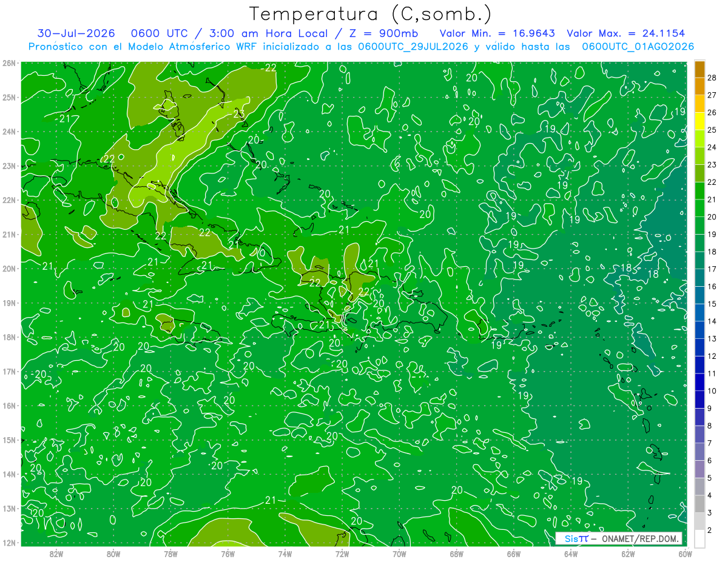Click colorbar label '17'
The image size is (728, 562).
click(x=712, y=269)
